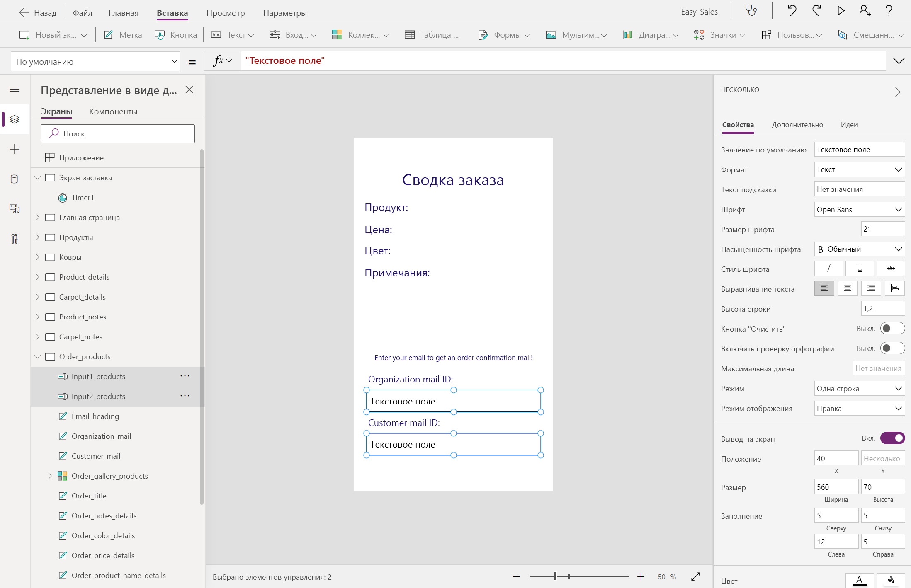Image resolution: width=911 pixels, height=588 pixels.
Task: Click the italic font style button
Action: click(x=828, y=269)
